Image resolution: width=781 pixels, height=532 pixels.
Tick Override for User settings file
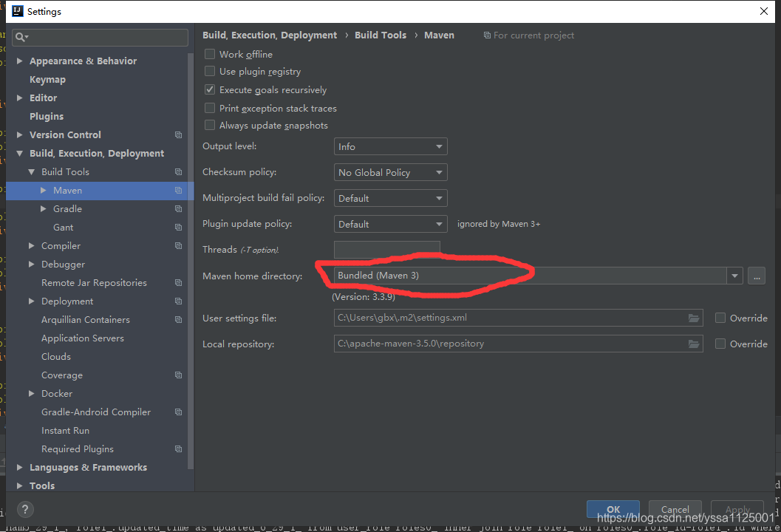[x=720, y=318]
